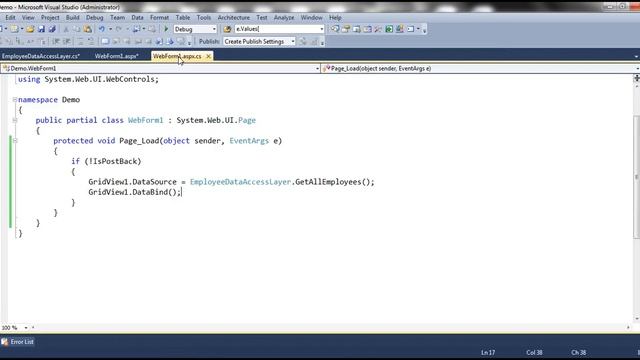
Task: Click the horizontal scrollbar right arrow
Action: 628,327
